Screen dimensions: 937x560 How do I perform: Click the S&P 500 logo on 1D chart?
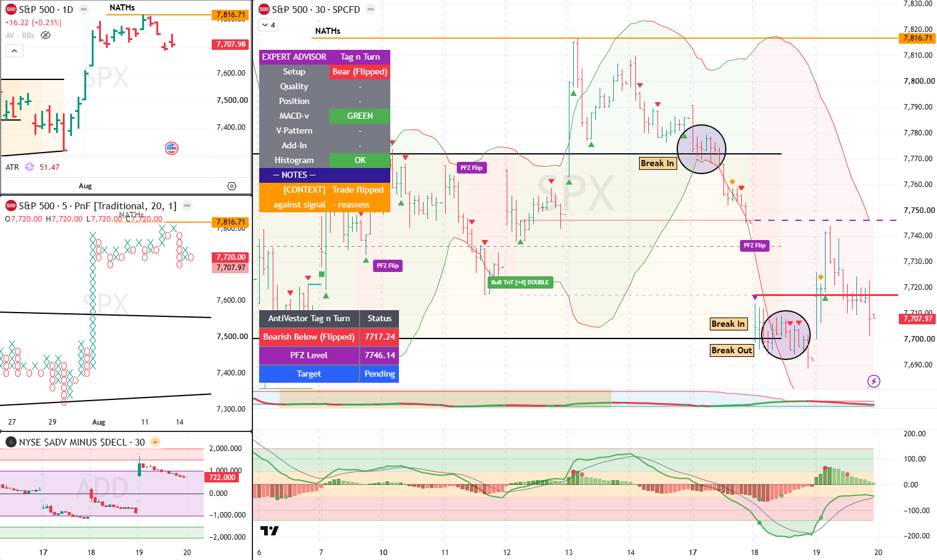pyautogui.click(x=10, y=9)
